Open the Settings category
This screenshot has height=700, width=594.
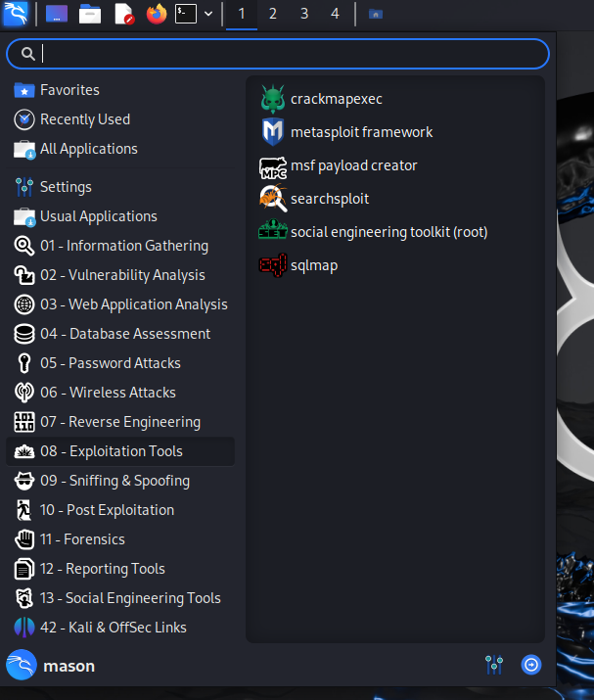click(120, 187)
